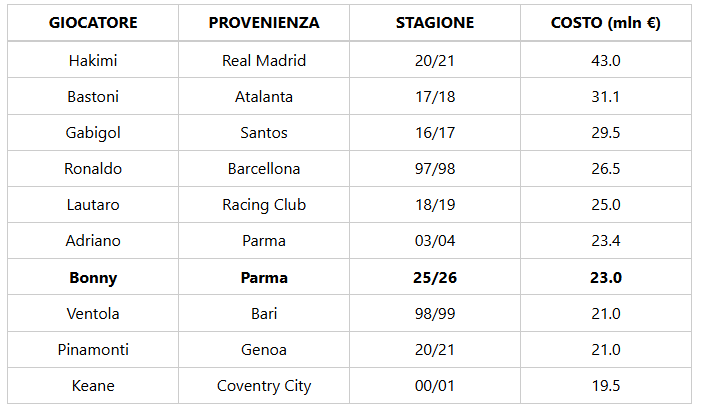Select the Ventola player cell
Image resolution: width=704 pixels, height=411 pixels.
coord(93,314)
